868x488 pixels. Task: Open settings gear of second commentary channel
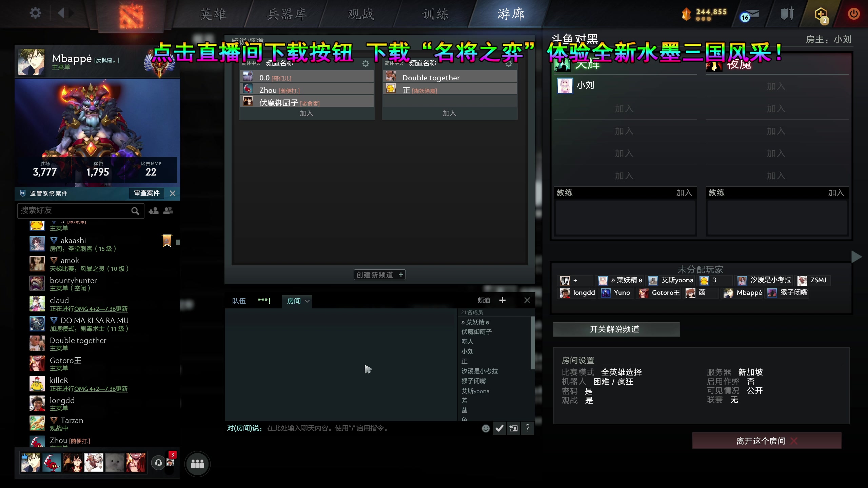[x=509, y=64]
